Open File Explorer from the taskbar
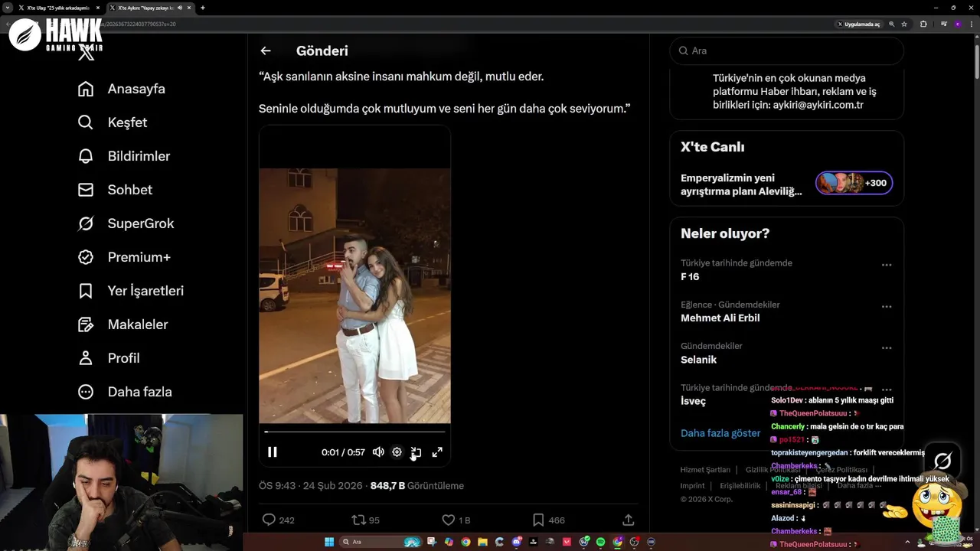 [x=482, y=542]
